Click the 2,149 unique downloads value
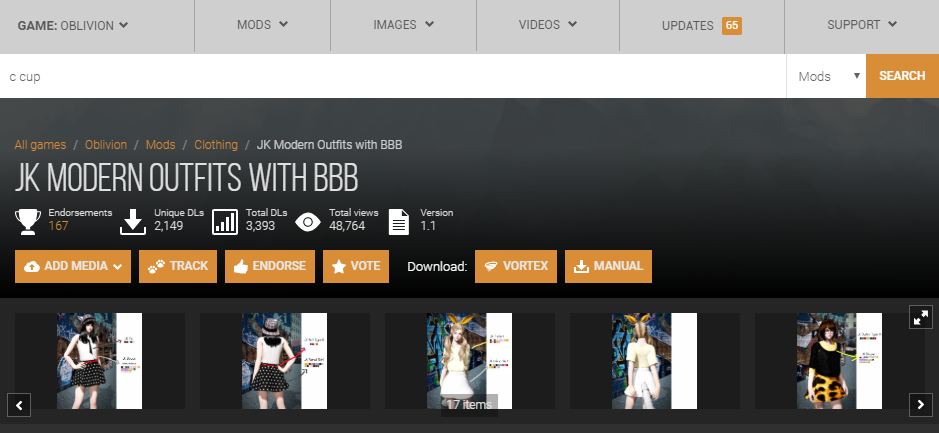Viewport: 939px width, 433px height. coord(168,226)
